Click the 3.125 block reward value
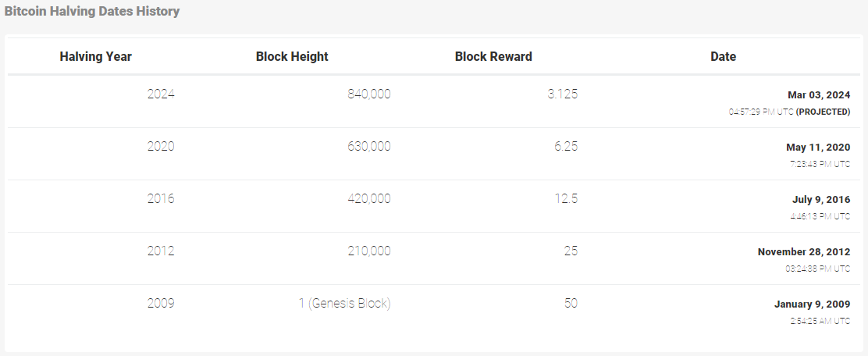Image resolution: width=868 pixels, height=356 pixels. (563, 94)
